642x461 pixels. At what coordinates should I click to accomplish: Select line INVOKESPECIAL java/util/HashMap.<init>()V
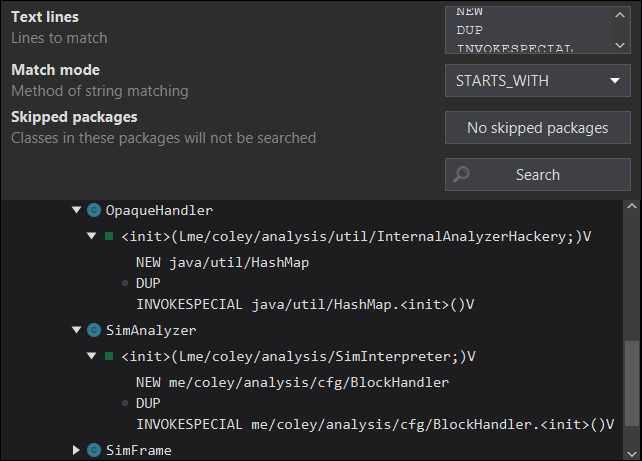(305, 305)
